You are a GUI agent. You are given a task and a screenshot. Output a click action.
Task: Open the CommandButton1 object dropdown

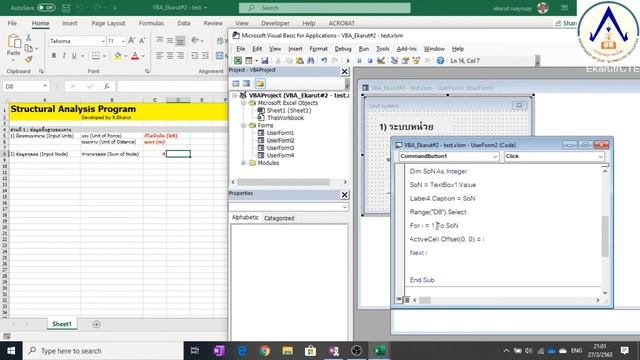(495, 156)
